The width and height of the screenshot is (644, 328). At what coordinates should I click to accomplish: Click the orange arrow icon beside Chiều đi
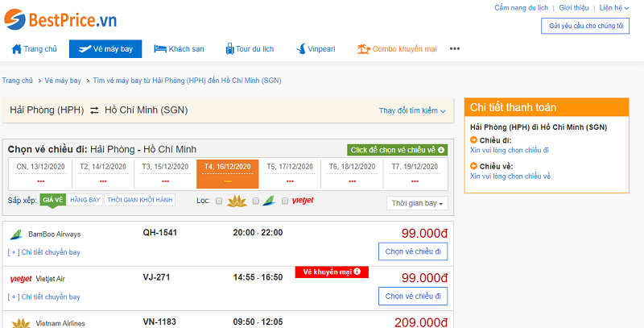[x=473, y=140]
